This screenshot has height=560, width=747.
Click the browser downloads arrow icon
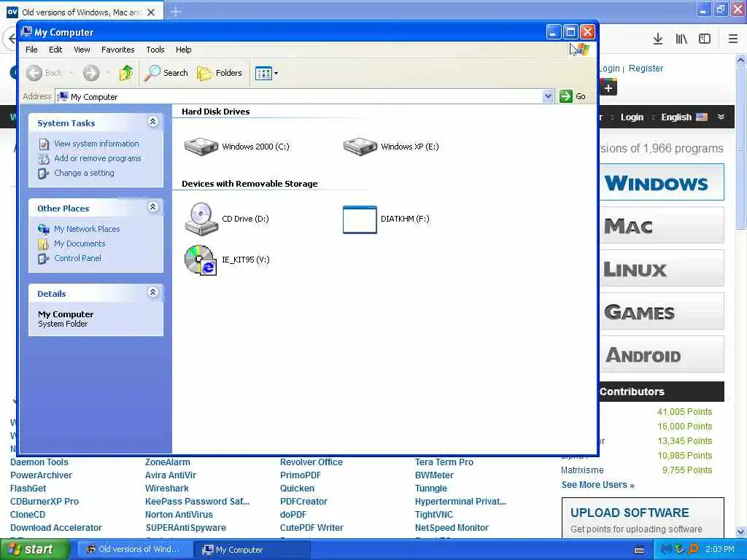click(x=658, y=39)
